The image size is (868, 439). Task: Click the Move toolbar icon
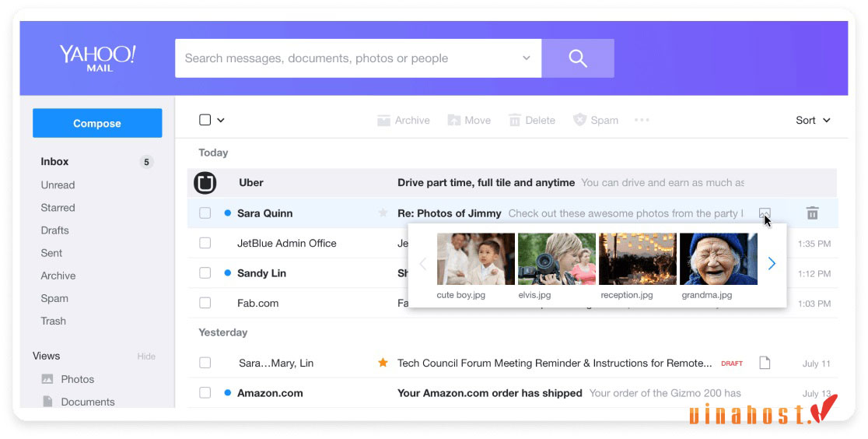pyautogui.click(x=454, y=121)
